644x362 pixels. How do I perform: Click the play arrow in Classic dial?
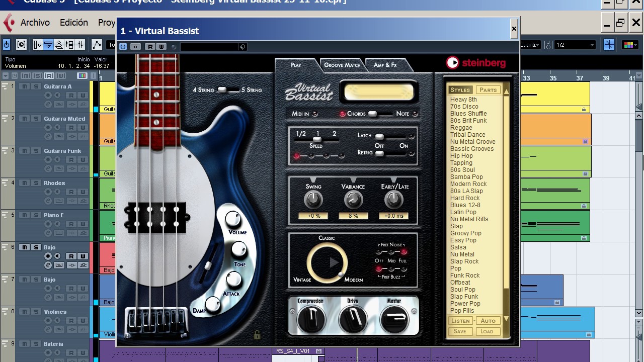tap(334, 262)
